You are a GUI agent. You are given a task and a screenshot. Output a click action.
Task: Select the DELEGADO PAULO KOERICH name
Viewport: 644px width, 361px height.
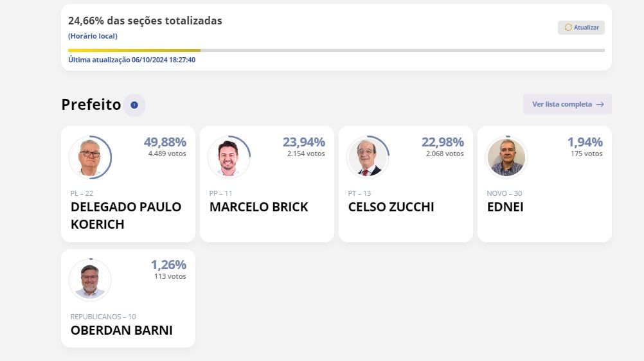point(126,216)
